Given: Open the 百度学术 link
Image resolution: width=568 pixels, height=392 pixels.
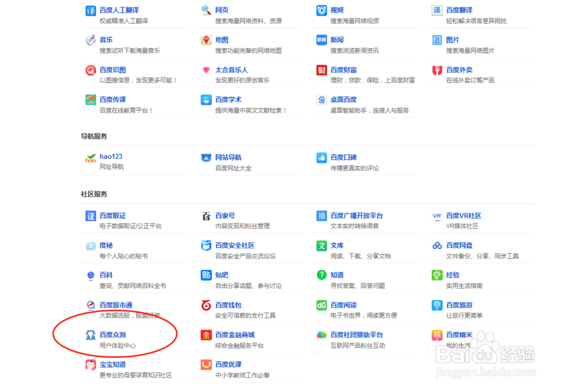Looking at the screenshot, I should coord(228,99).
